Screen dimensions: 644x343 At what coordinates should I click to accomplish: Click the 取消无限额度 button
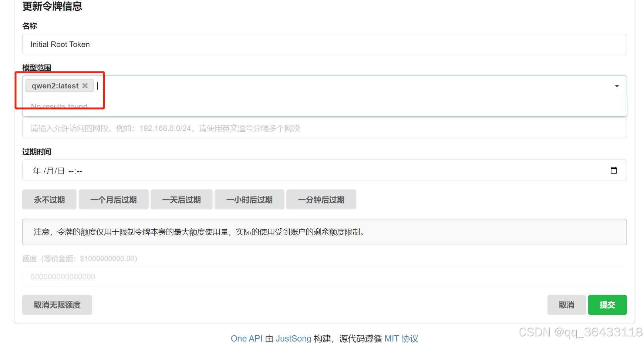tap(57, 305)
